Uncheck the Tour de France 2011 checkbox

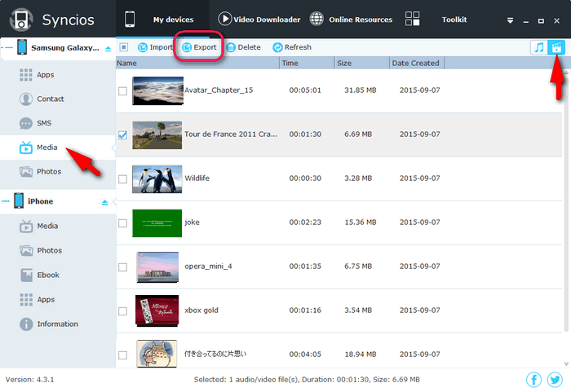click(x=122, y=135)
